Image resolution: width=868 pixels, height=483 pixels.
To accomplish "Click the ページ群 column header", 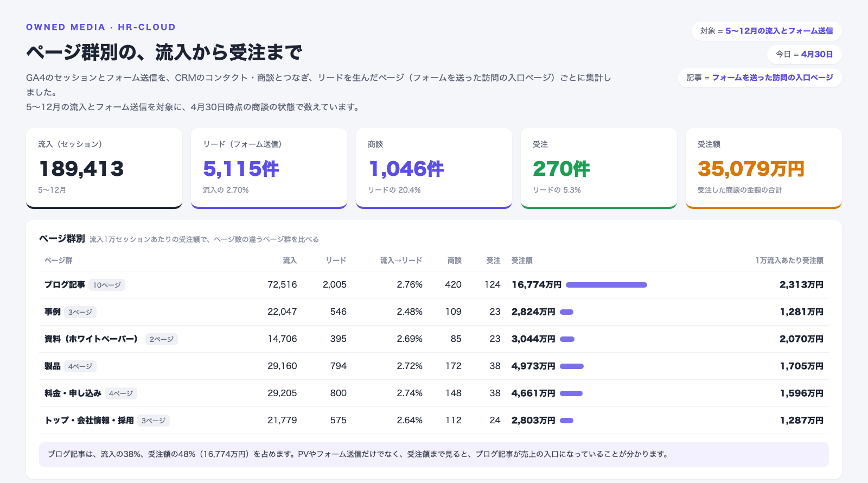I will pos(59,260).
